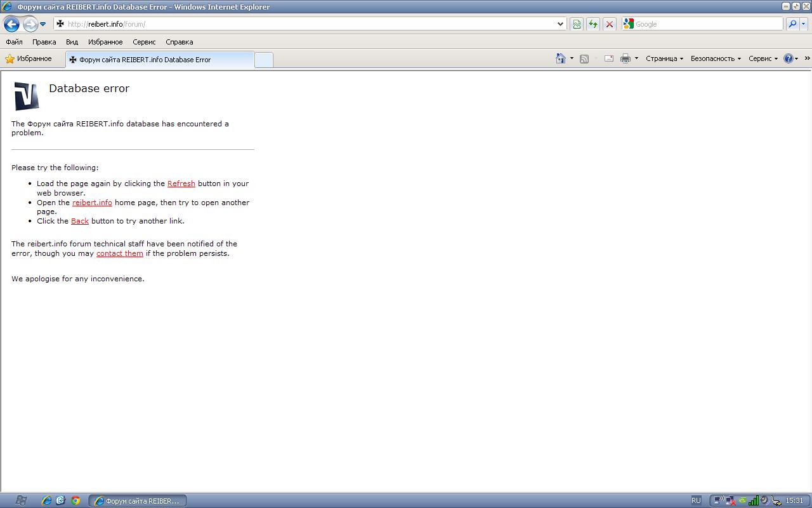The height and width of the screenshot is (508, 812).
Task: Open the Безопасность dropdown menu
Action: (x=716, y=58)
